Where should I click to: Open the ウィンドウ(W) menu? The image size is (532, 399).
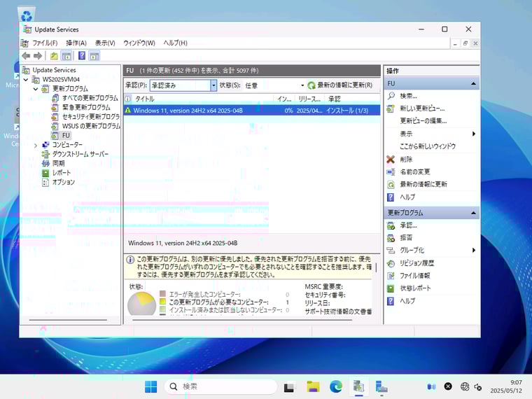[x=139, y=43]
